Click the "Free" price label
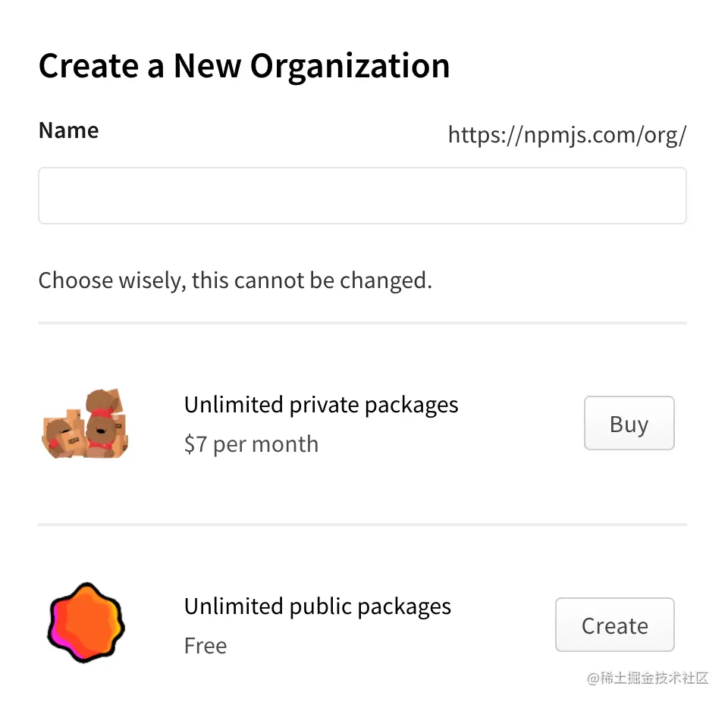 [x=206, y=646]
